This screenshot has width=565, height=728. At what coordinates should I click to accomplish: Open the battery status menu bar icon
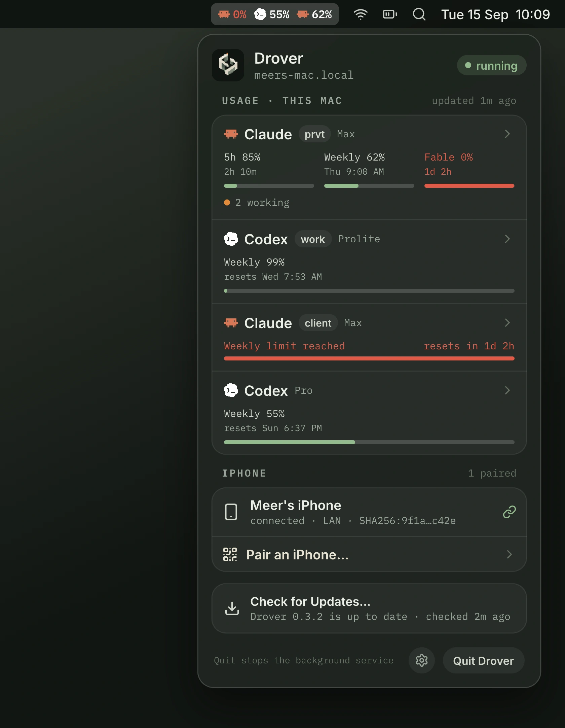click(x=390, y=14)
